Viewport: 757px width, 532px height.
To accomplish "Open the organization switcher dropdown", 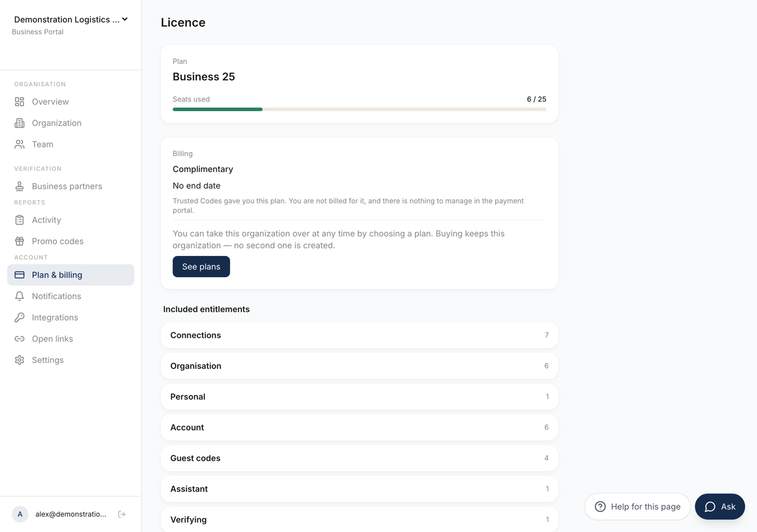I will (71, 20).
